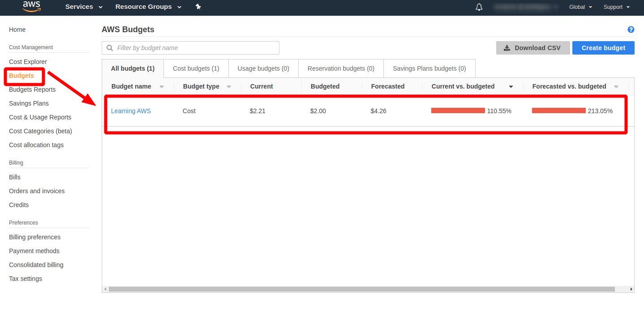Open Billing preferences
The image size is (644, 314).
pyautogui.click(x=34, y=237)
